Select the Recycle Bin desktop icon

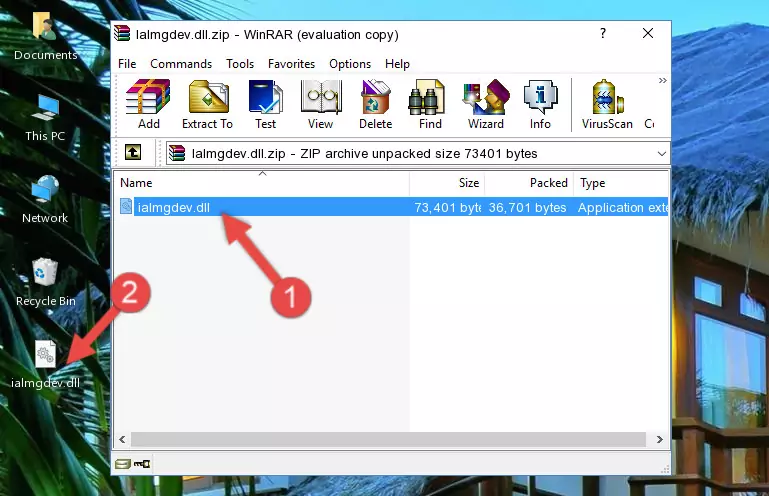pyautogui.click(x=45, y=282)
